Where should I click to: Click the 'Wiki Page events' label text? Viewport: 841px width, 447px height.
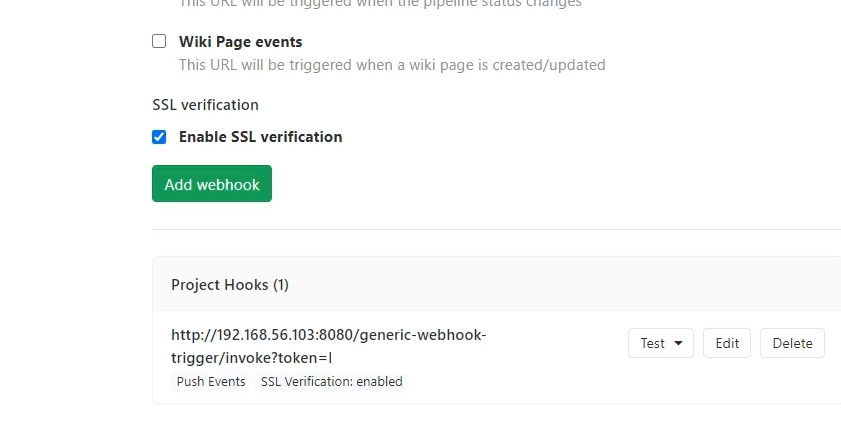pos(240,42)
